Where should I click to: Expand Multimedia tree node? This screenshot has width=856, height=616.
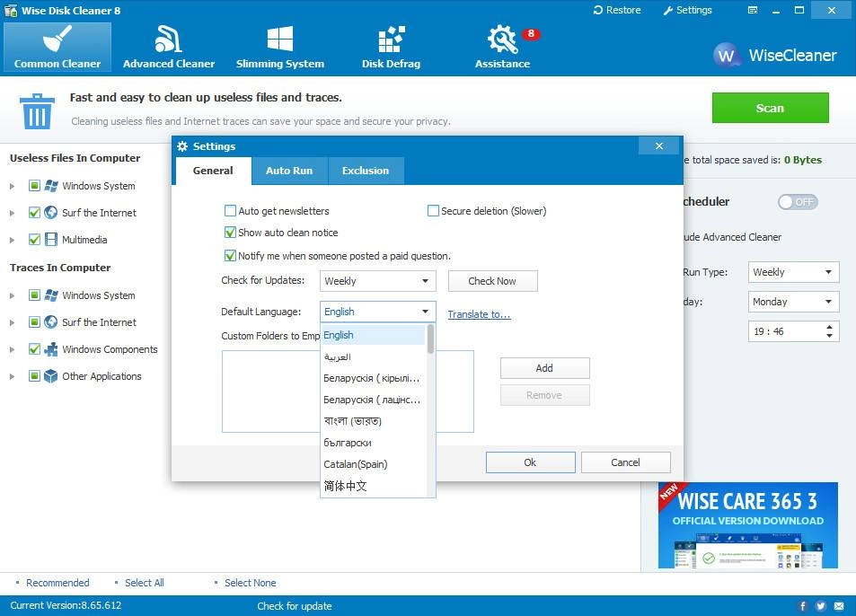pyautogui.click(x=12, y=240)
